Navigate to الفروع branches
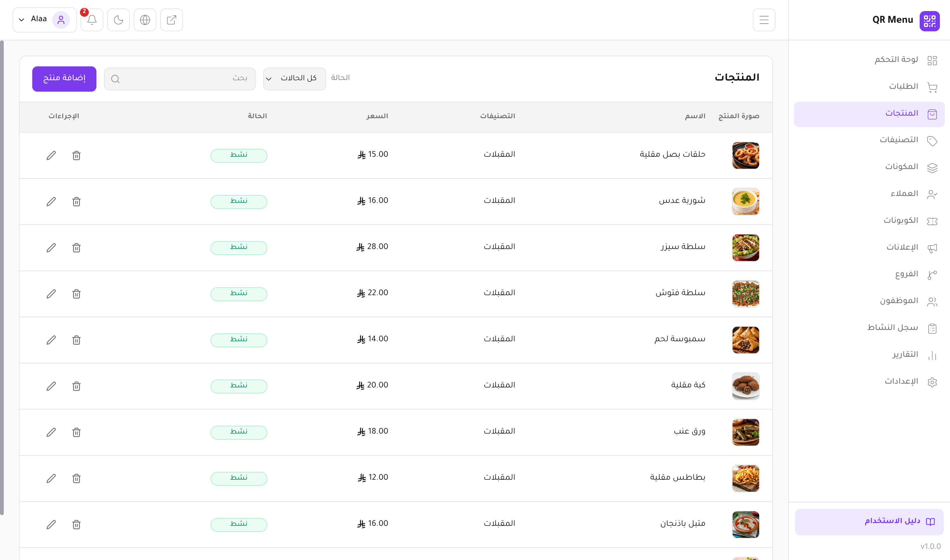 [x=869, y=275]
